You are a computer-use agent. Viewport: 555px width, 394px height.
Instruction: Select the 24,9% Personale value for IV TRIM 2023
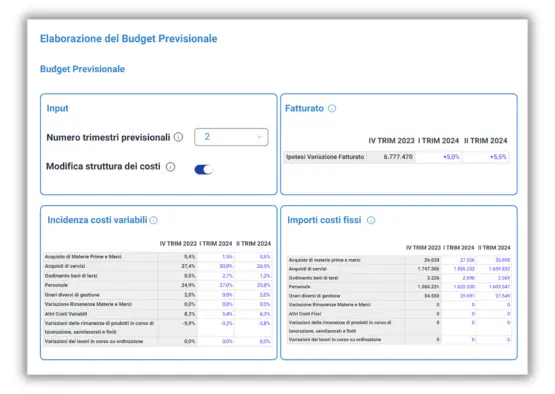pyautogui.click(x=188, y=285)
